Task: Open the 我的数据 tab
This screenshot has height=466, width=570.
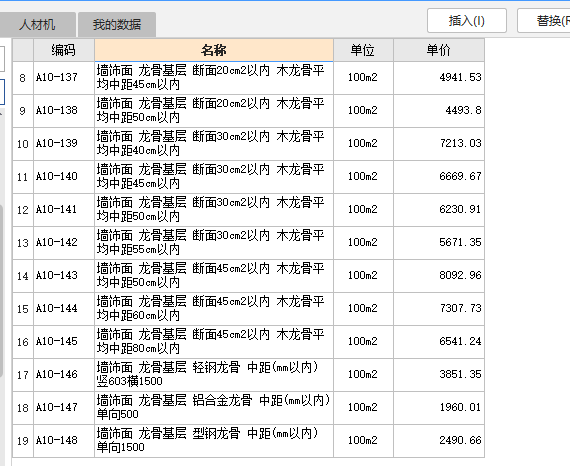Action: pos(117,24)
